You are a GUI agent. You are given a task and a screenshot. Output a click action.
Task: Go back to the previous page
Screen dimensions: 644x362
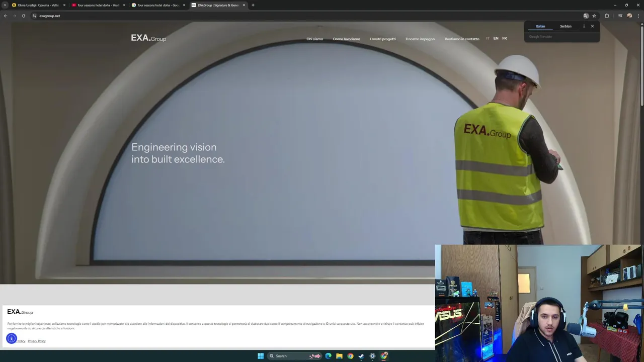pyautogui.click(x=6, y=16)
